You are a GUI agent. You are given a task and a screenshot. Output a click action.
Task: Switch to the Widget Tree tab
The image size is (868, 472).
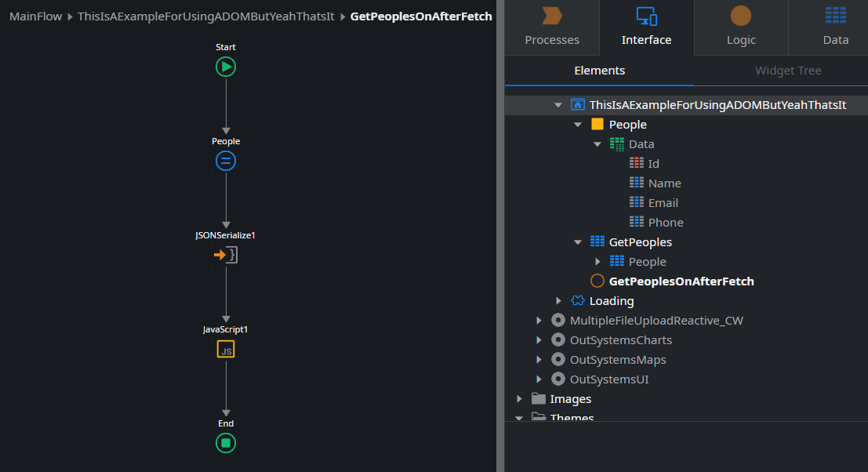(788, 71)
